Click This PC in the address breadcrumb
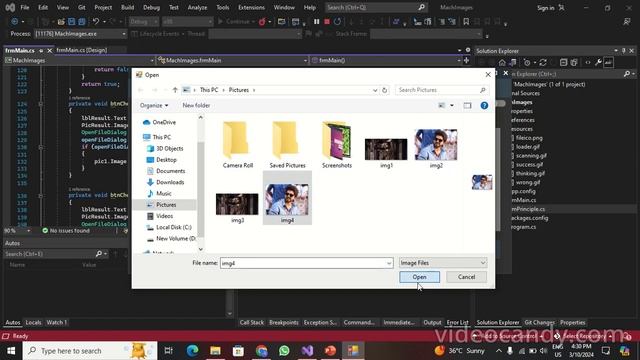Viewport: 640px width, 360px height. 209,90
